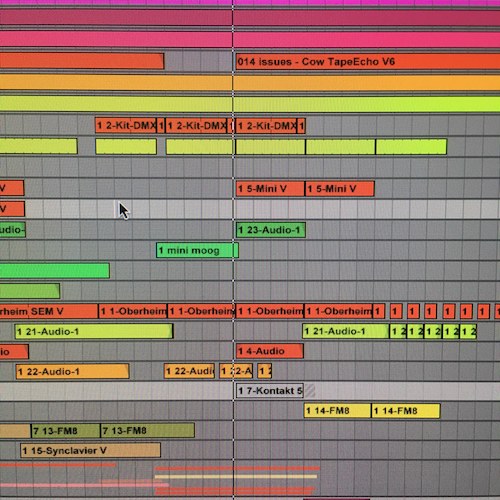Select the bright green unlabeled clip below mini moog
This screenshot has height=500, width=500.
[x=55, y=271]
